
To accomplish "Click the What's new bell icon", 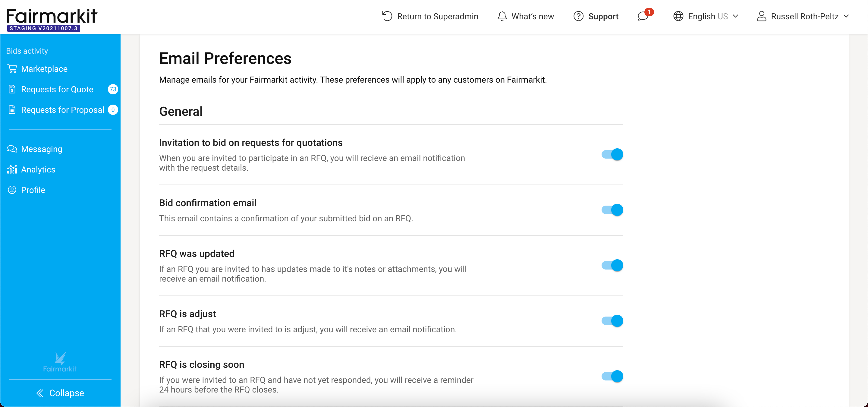I will coord(502,16).
